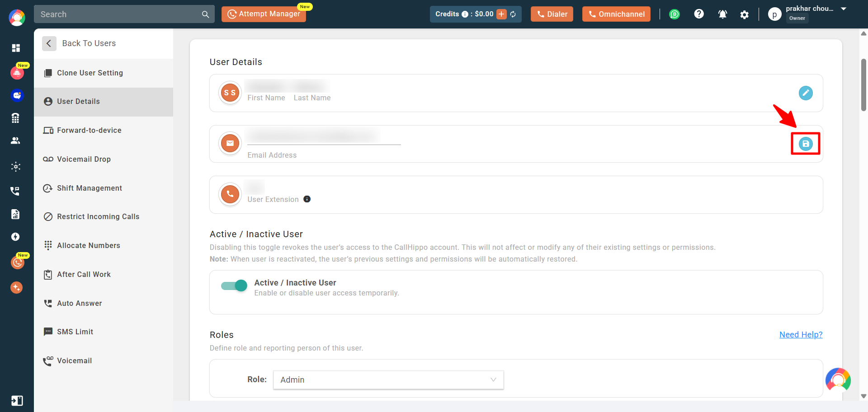The image size is (868, 412).
Task: Click the green circular status icon
Action: click(675, 14)
